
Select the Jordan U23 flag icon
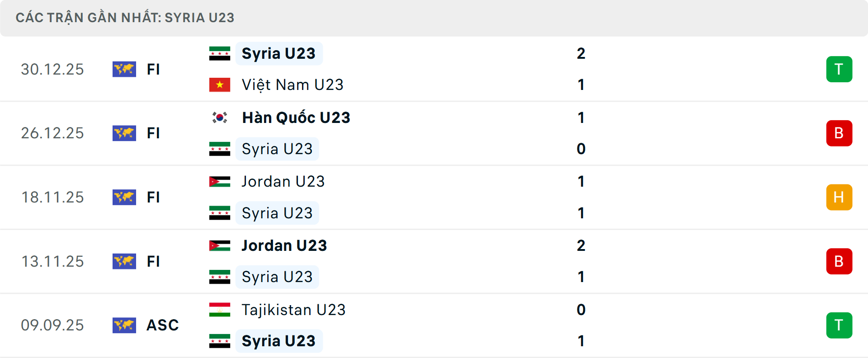pyautogui.click(x=220, y=181)
